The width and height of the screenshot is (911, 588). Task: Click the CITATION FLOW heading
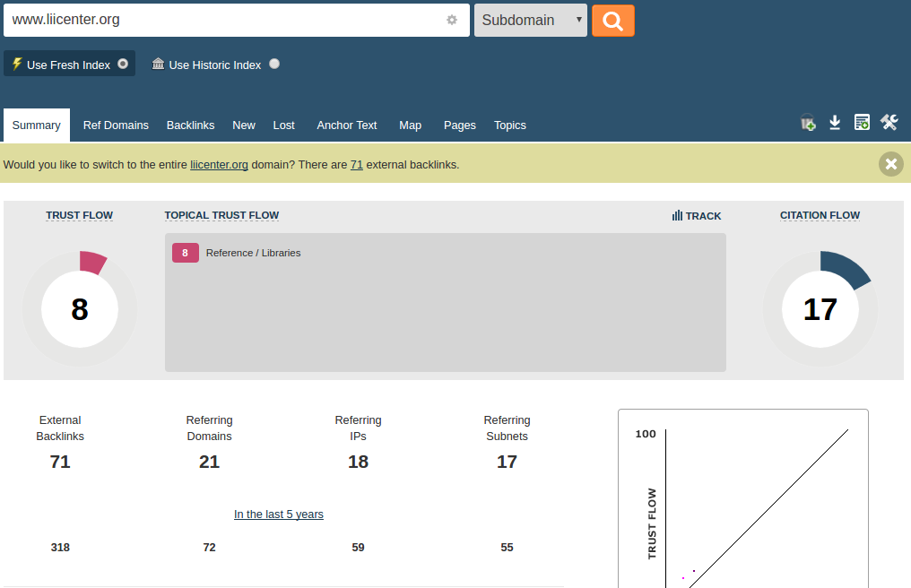click(820, 215)
